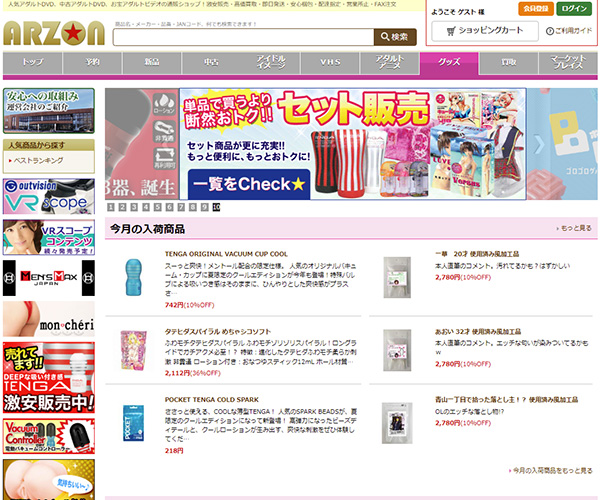Click the 一覧をCheck button on banner

[x=249, y=184]
